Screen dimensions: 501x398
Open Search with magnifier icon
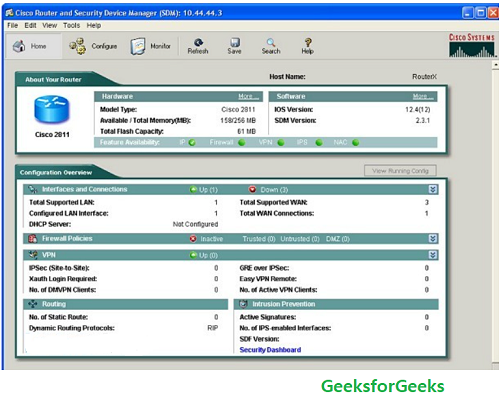tap(271, 42)
